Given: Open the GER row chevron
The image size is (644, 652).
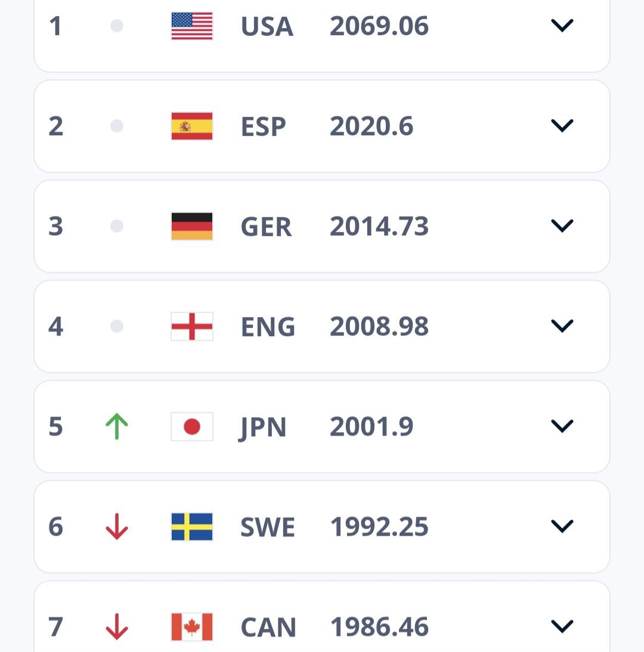Looking at the screenshot, I should point(562,226).
